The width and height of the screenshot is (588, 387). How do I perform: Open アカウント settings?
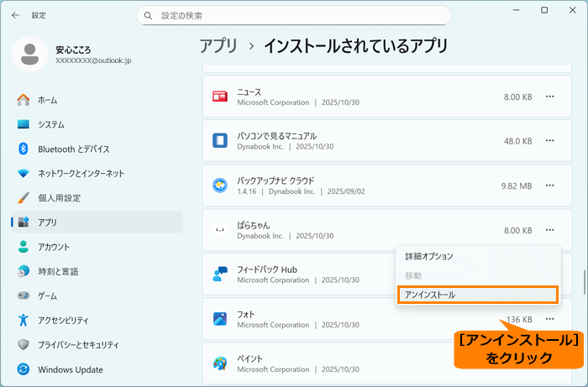pyautogui.click(x=97, y=247)
